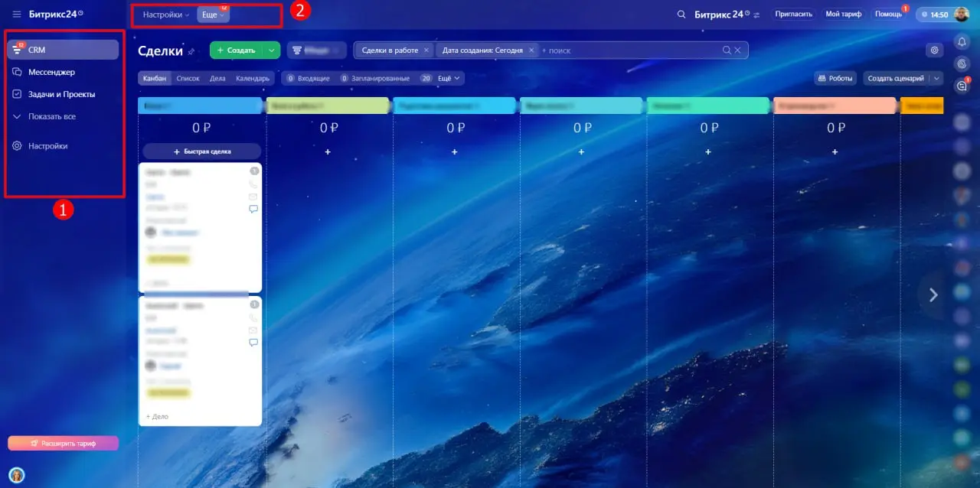Open the user profile avatar in the header
This screenshot has height=488, width=980.
[x=962, y=14]
